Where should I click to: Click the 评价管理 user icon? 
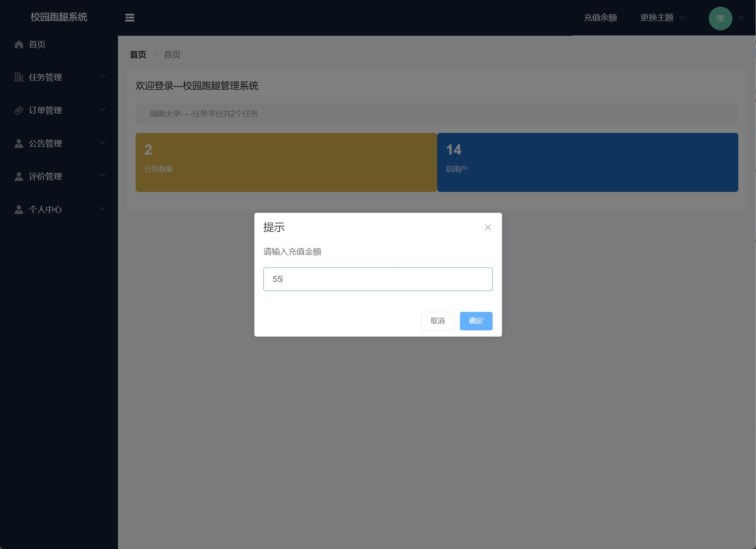19,177
